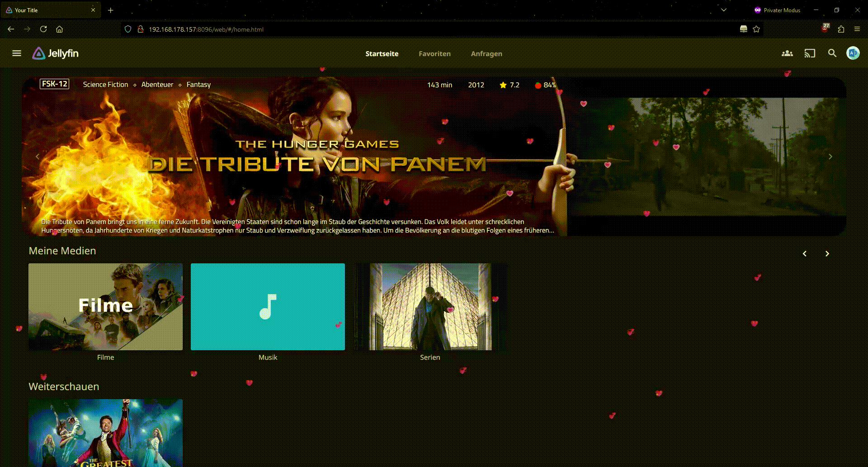Open The Greatest Showman in Weiterschauen
This screenshot has height=467, width=868.
[x=105, y=433]
